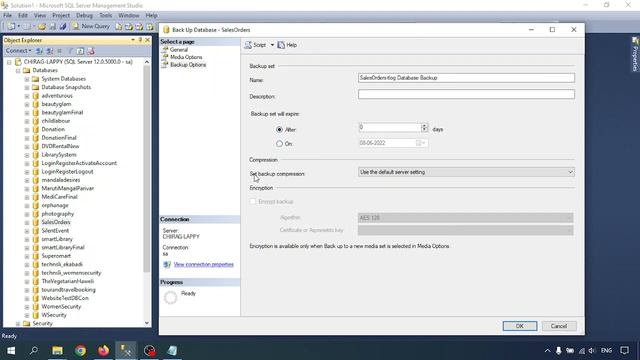Click the Object Explorer scroll down arrow
Image resolution: width=640 pixels, height=360 pixels.
147,323
